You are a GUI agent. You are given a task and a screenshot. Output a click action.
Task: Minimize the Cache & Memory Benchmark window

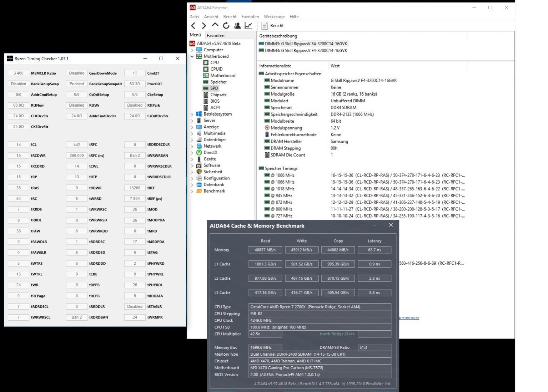[374, 225]
